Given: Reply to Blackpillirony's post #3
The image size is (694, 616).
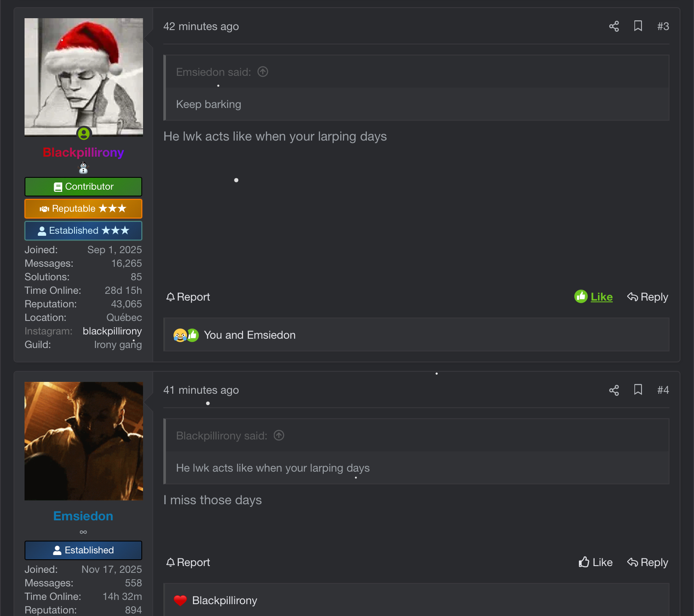Looking at the screenshot, I should (647, 297).
